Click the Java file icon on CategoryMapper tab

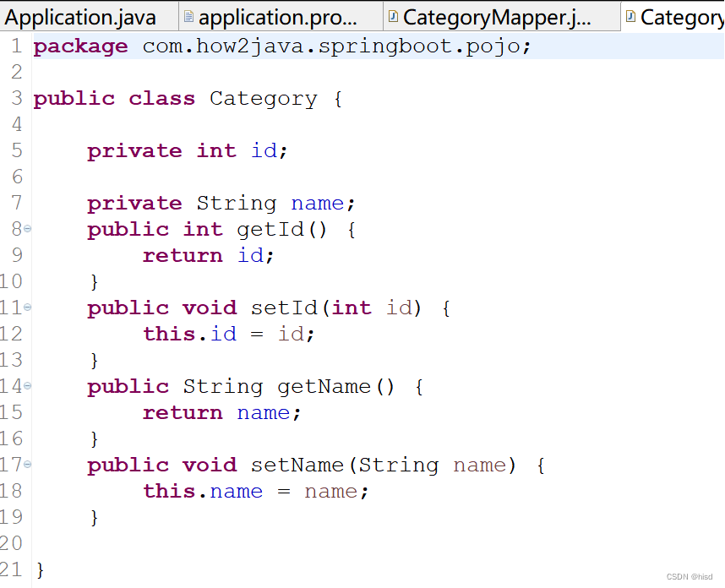click(392, 15)
